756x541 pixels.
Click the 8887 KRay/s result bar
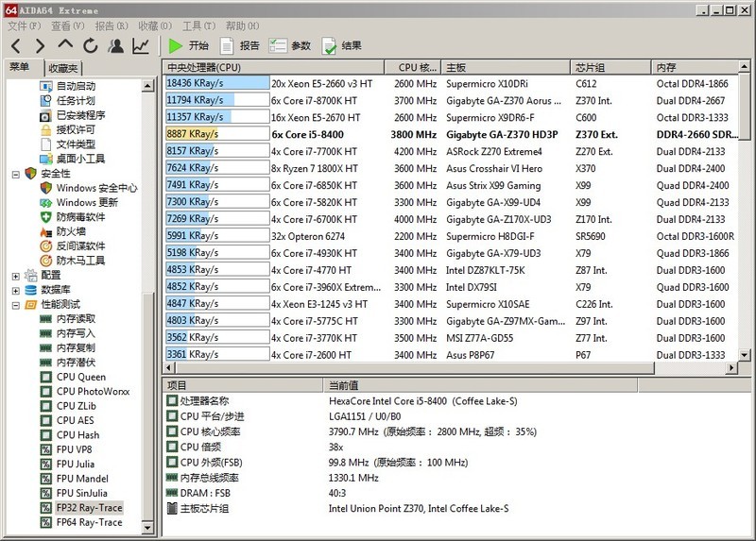click(x=217, y=134)
